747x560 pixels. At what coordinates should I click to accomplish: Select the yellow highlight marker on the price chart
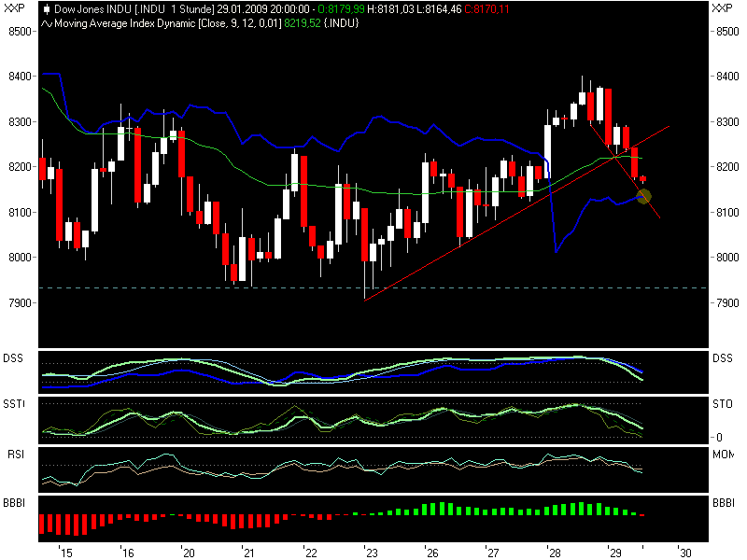(643, 197)
